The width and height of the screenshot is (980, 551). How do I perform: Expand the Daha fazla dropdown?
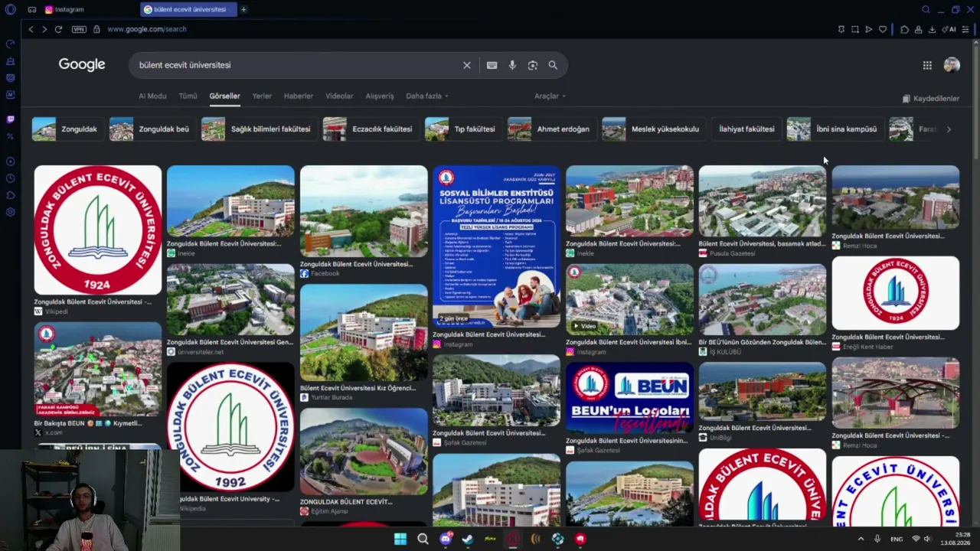click(426, 96)
